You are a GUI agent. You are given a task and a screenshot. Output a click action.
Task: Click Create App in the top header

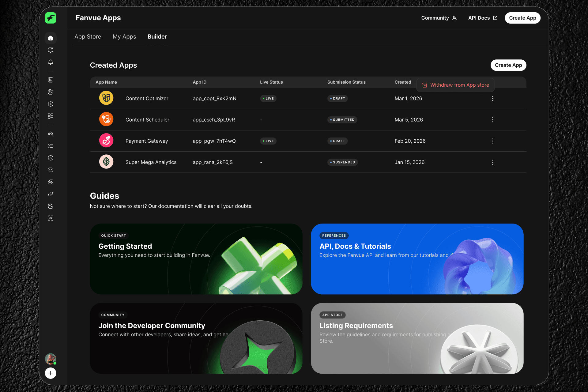(x=522, y=18)
